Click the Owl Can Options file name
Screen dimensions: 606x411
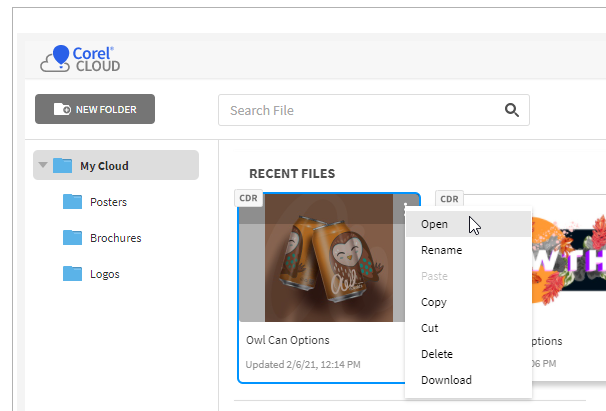[x=288, y=340]
